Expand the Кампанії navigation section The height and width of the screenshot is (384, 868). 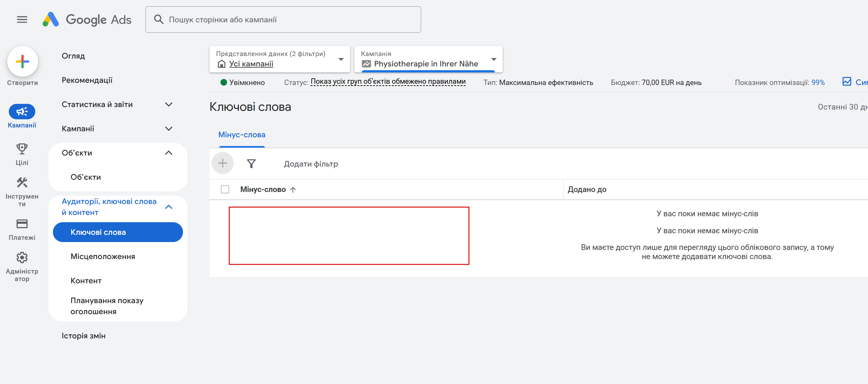[168, 129]
